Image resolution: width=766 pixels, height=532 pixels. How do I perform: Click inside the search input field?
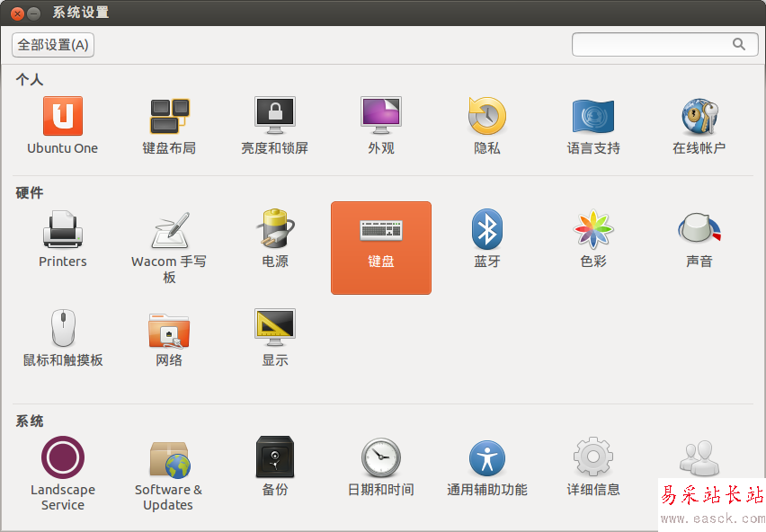665,44
